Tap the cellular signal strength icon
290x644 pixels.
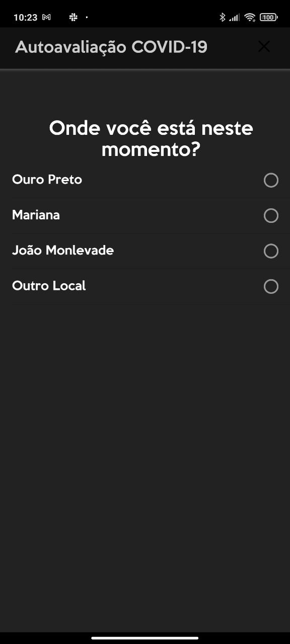pyautogui.click(x=234, y=18)
